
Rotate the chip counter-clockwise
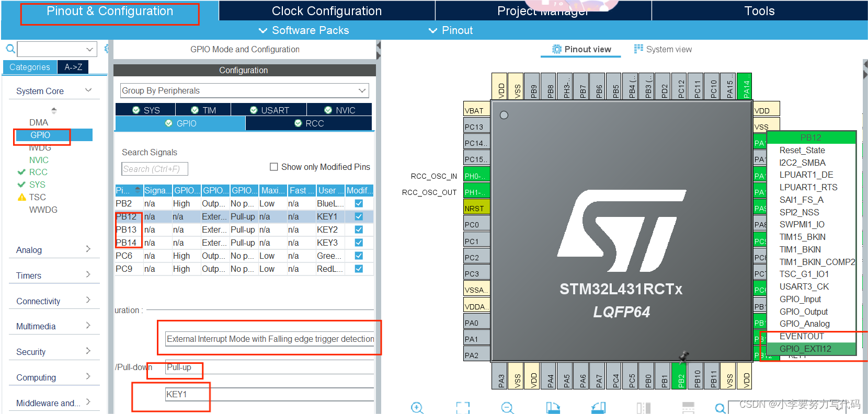point(599,408)
